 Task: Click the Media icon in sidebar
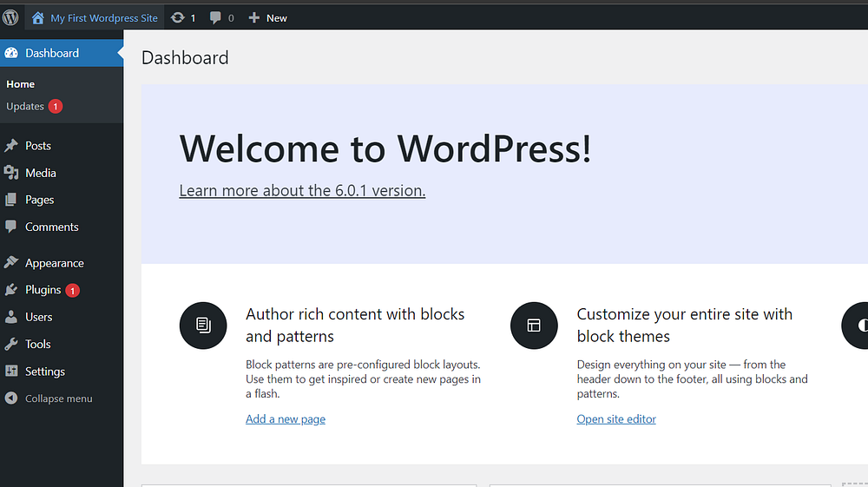tap(11, 173)
